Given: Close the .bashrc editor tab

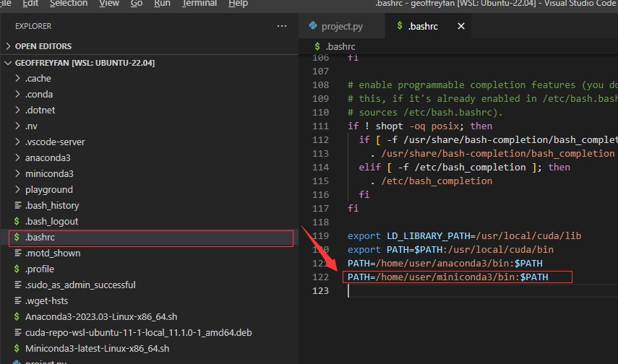Looking at the screenshot, I should click(460, 26).
